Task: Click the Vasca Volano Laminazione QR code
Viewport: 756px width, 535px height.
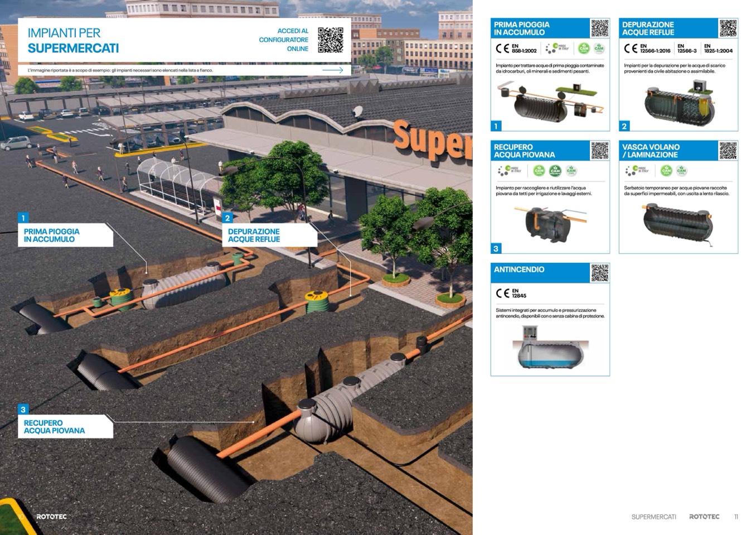Action: click(x=728, y=151)
